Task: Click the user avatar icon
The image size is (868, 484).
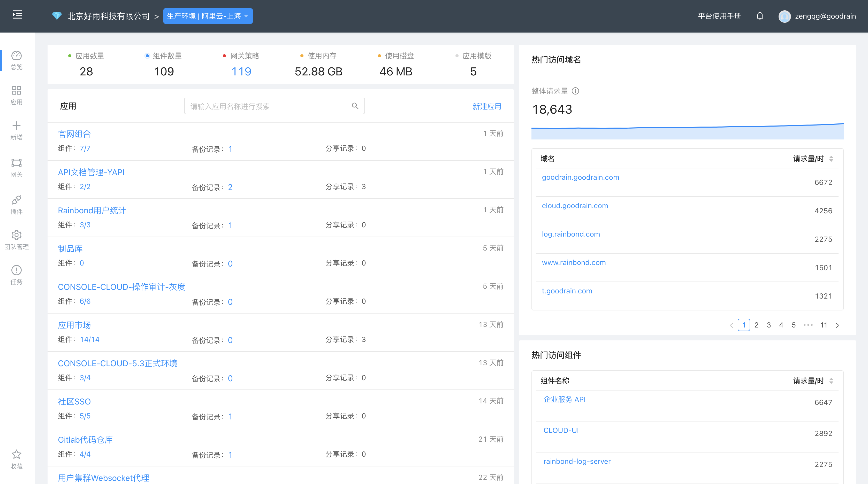Action: pyautogui.click(x=785, y=16)
